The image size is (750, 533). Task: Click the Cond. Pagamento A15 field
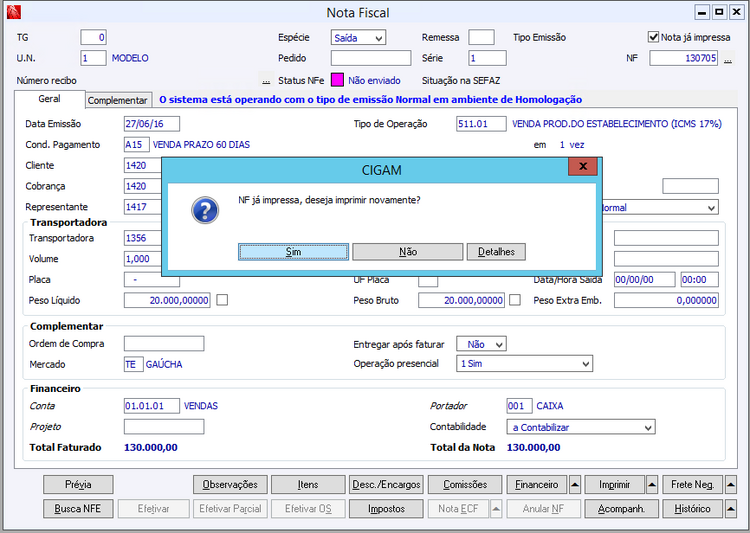(136, 144)
